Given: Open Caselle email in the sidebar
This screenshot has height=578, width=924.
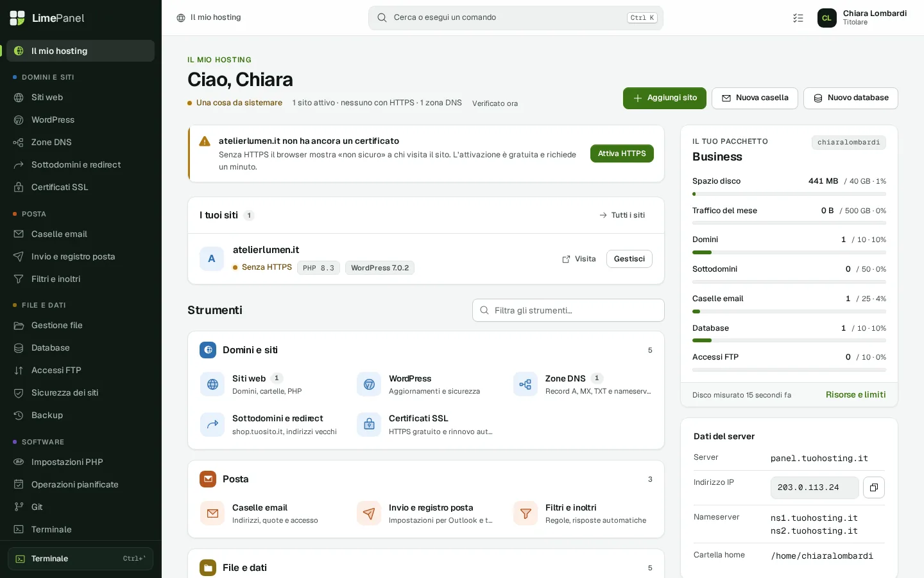Looking at the screenshot, I should [81, 234].
